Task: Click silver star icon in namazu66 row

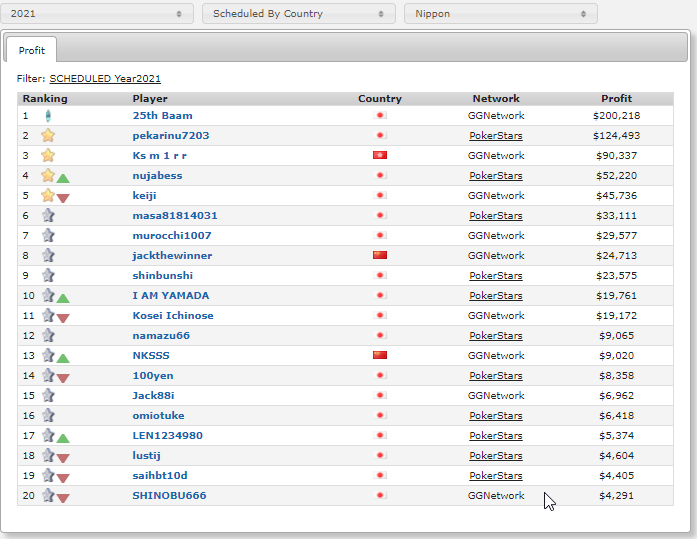Action: coord(48,335)
